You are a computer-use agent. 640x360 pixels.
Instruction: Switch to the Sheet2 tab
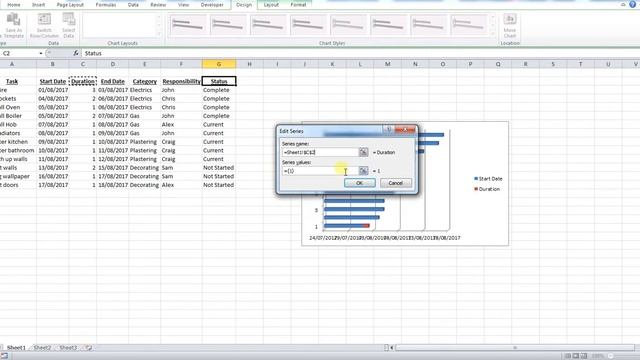click(42, 348)
